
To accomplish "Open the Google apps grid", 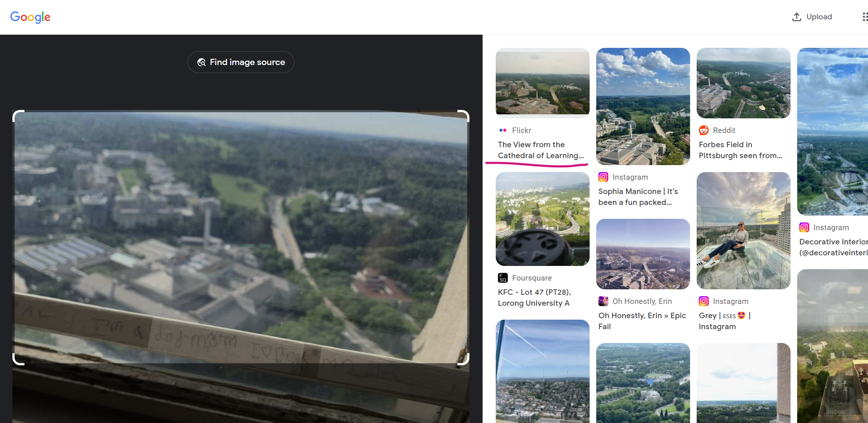I will pyautogui.click(x=864, y=17).
